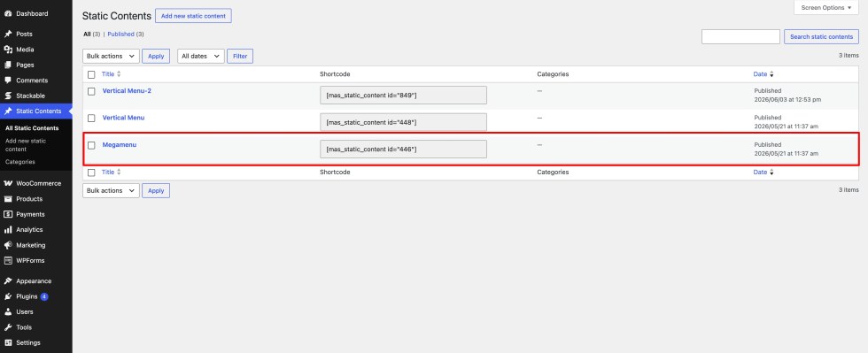Click the Products box icon
Image resolution: width=868 pixels, height=353 pixels.
click(8, 199)
